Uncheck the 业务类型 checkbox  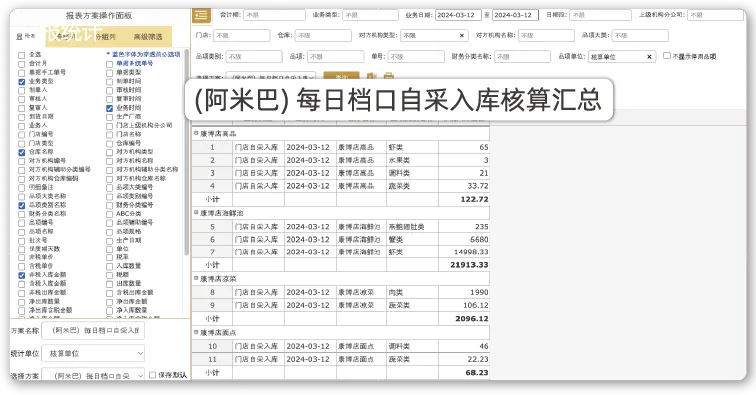pyautogui.click(x=21, y=82)
